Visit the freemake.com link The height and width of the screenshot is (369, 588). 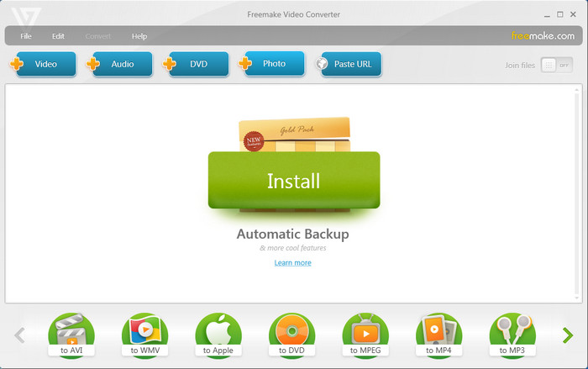[543, 35]
